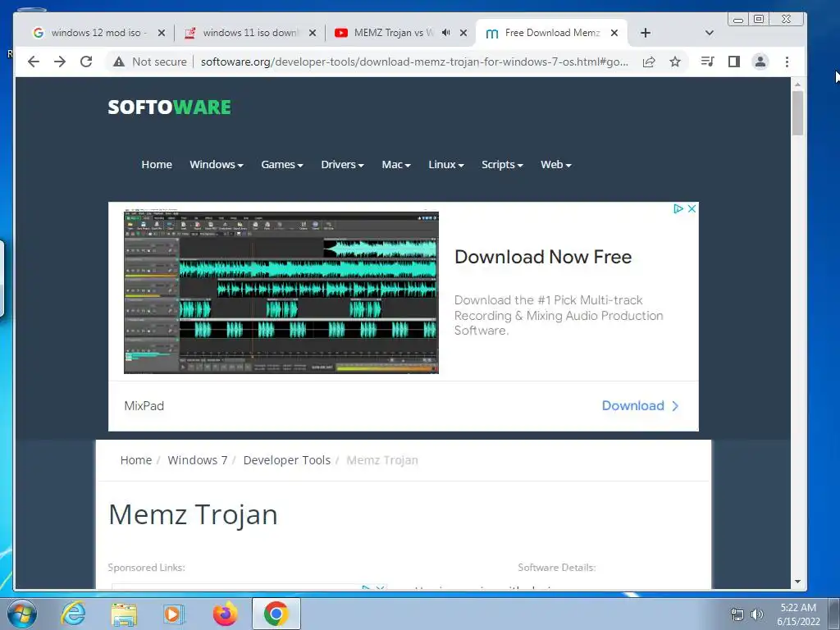The width and height of the screenshot is (840, 630).
Task: Open Chrome three-dot menu
Action: pyautogui.click(x=787, y=62)
